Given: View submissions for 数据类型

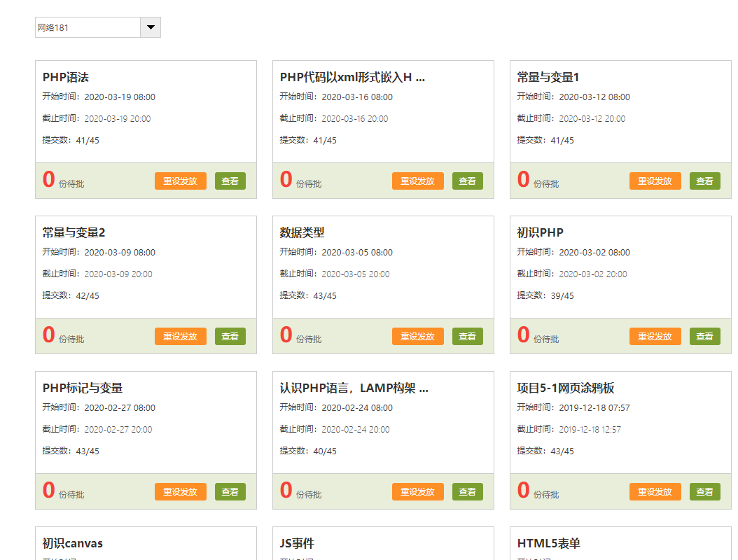Looking at the screenshot, I should (467, 336).
